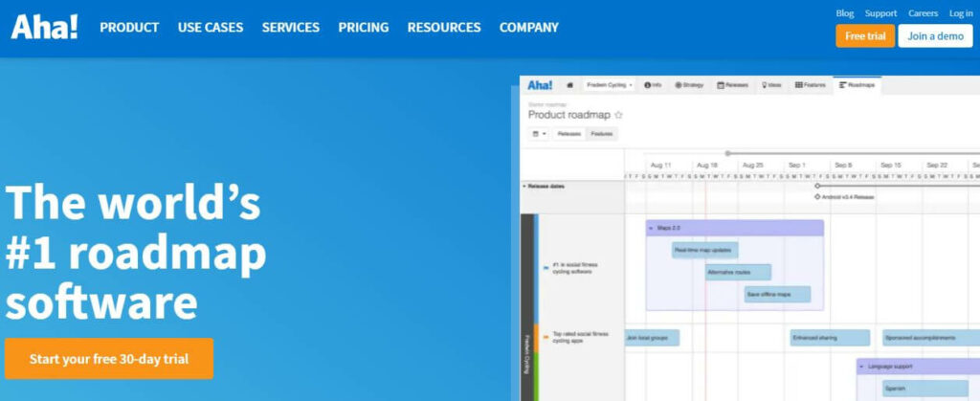Select the Real-time map updates feature bar
The width and height of the screenshot is (980, 401).
705,251
